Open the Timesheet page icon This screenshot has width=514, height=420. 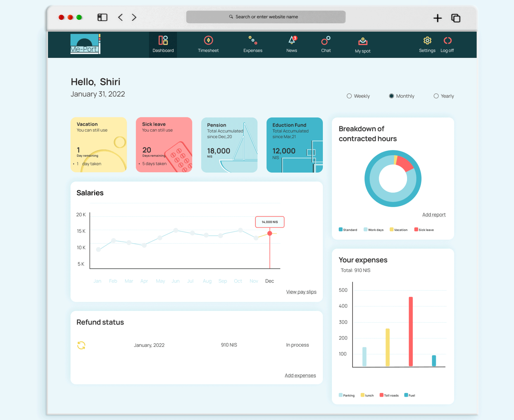(208, 41)
